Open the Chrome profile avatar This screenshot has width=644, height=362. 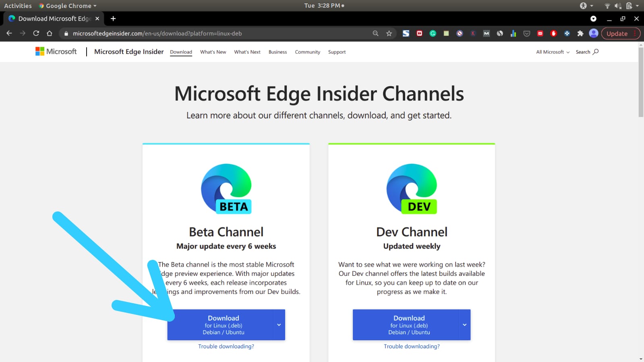click(594, 33)
